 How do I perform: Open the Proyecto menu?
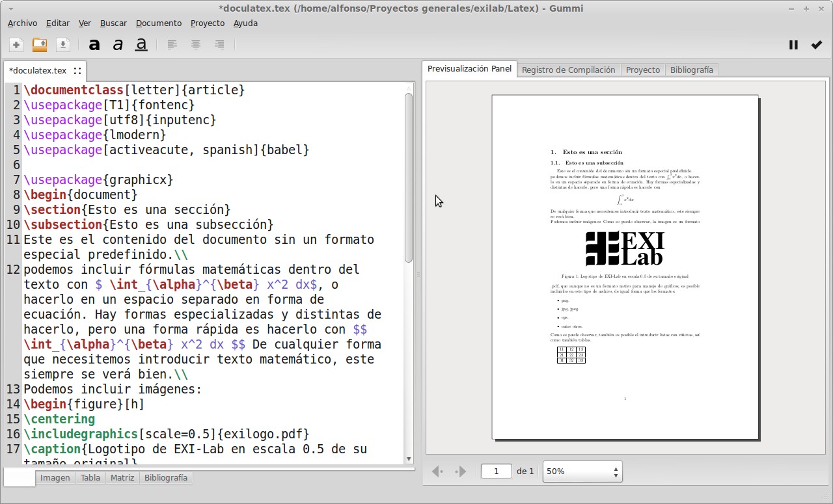tap(208, 23)
